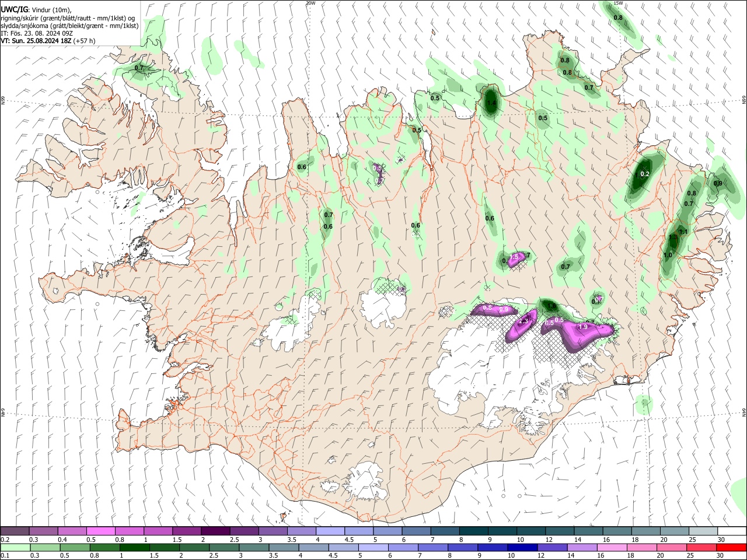This screenshot has height=560, width=747.
Task: Click the 0.9 value off the east coast
Action: click(x=718, y=184)
